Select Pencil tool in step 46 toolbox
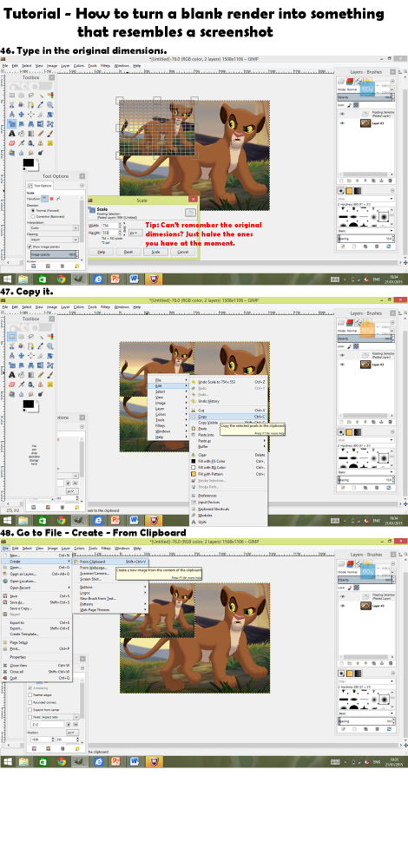The image size is (408, 868). pos(41,134)
